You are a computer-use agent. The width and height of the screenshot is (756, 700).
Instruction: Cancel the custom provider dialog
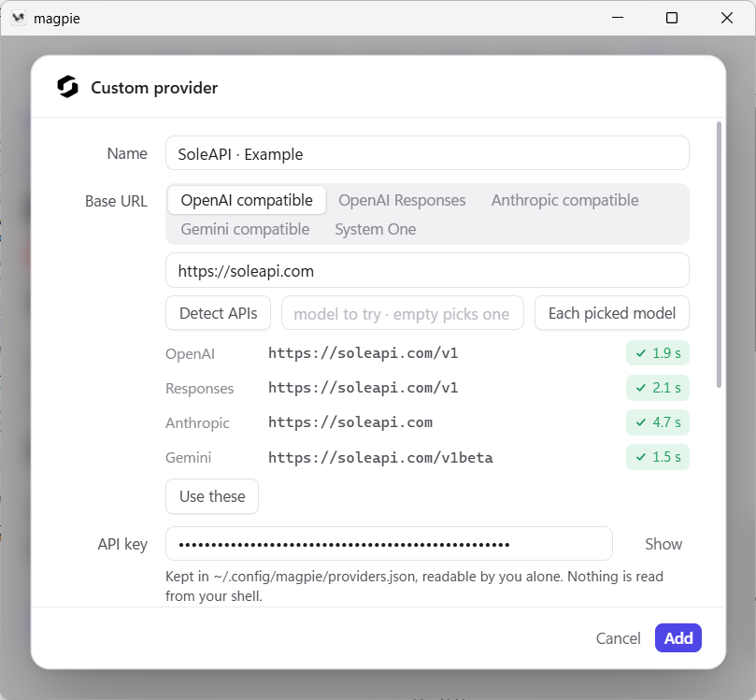coord(618,638)
